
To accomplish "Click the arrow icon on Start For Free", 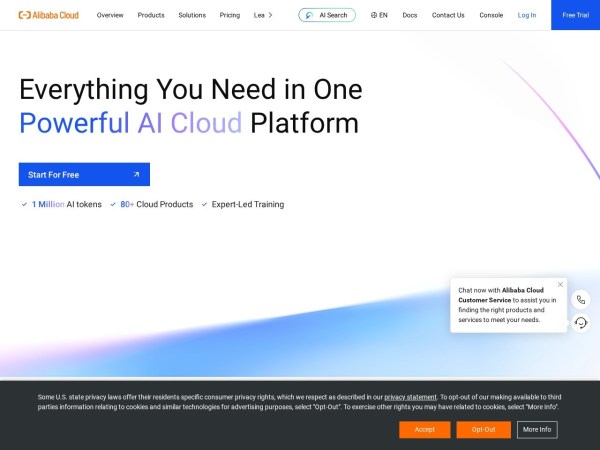I will pyautogui.click(x=136, y=175).
